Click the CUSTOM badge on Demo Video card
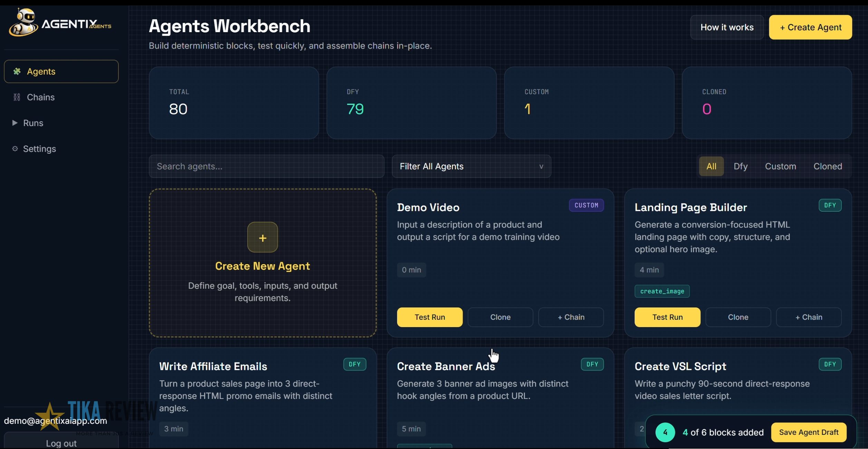 [x=586, y=205]
